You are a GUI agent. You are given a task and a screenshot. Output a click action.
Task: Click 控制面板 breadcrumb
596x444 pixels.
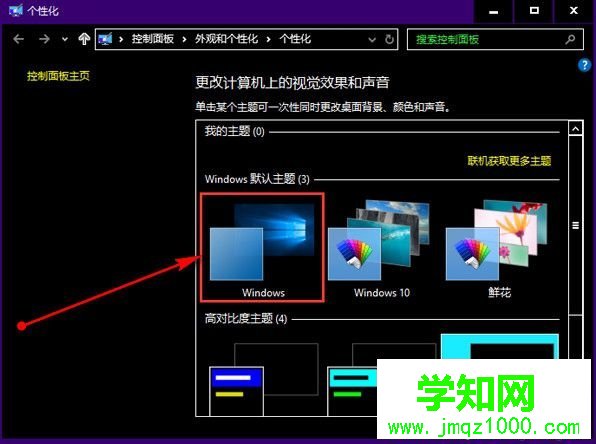click(153, 39)
